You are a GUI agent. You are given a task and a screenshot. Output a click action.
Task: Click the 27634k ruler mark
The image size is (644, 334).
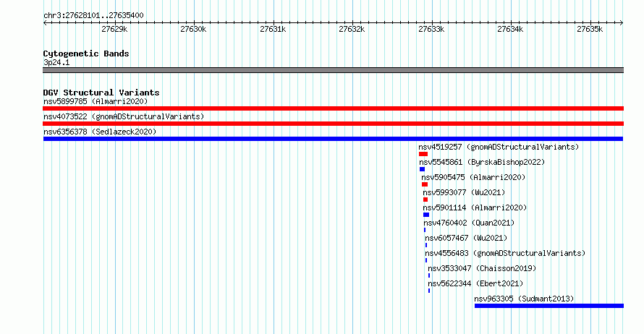511,29
